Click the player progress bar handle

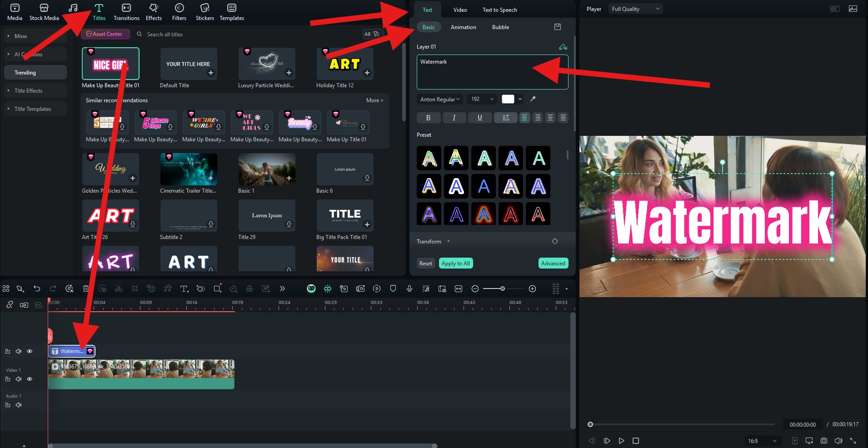[590, 424]
